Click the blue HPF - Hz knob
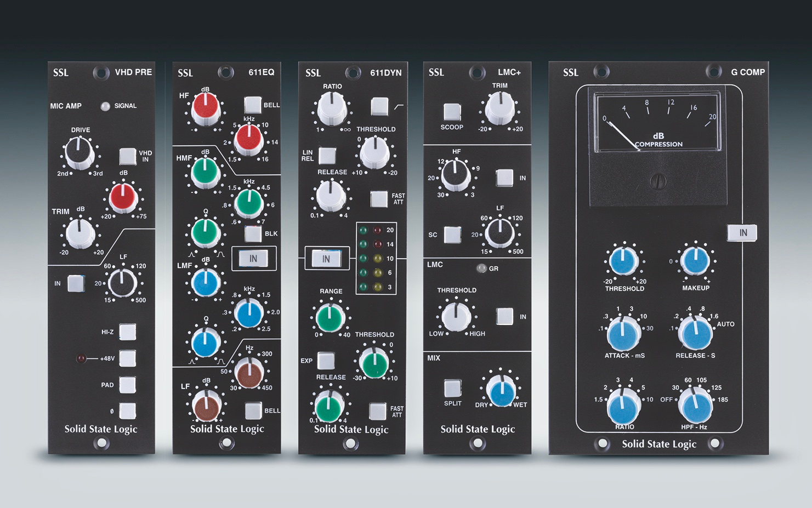 point(695,406)
